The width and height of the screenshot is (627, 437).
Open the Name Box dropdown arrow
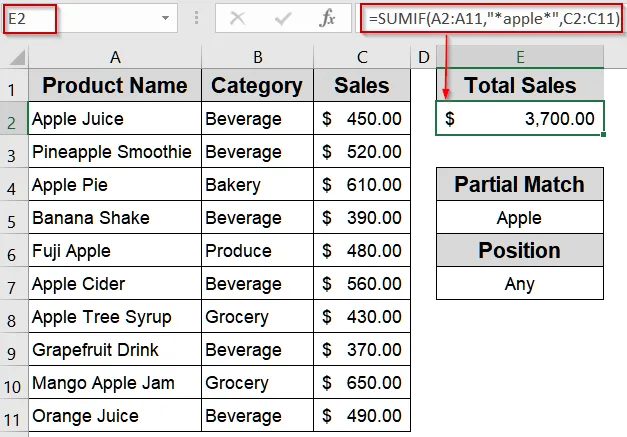[x=165, y=18]
